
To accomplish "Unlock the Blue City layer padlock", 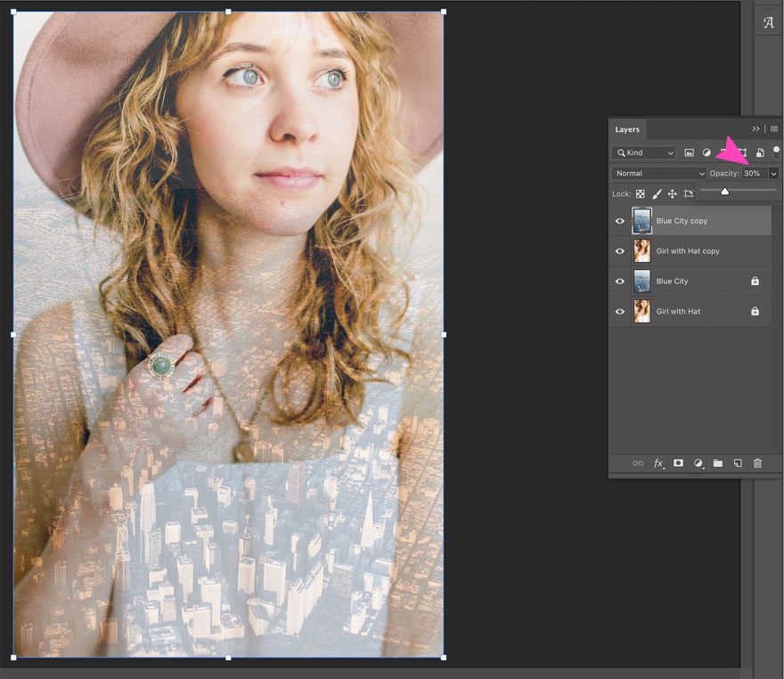I will click(x=755, y=281).
